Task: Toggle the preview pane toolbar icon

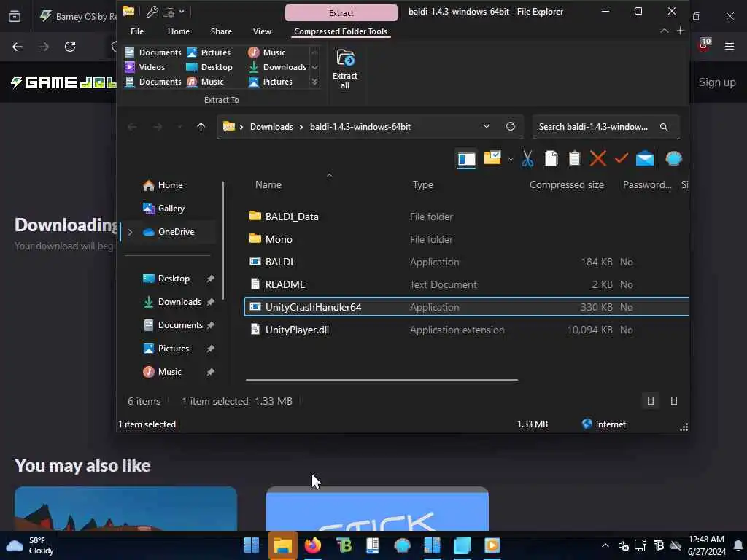Action: click(466, 159)
